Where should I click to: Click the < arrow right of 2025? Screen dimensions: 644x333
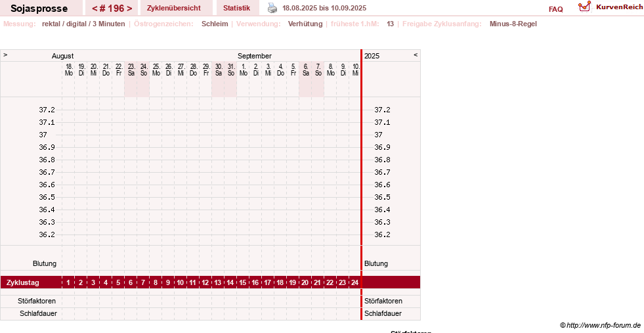click(416, 55)
